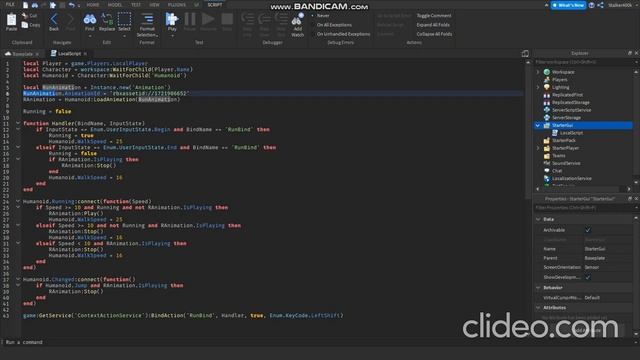Viewport: 640px width, 360px height.
Task: Collapse the StarterGui tree node
Action: tap(538, 125)
